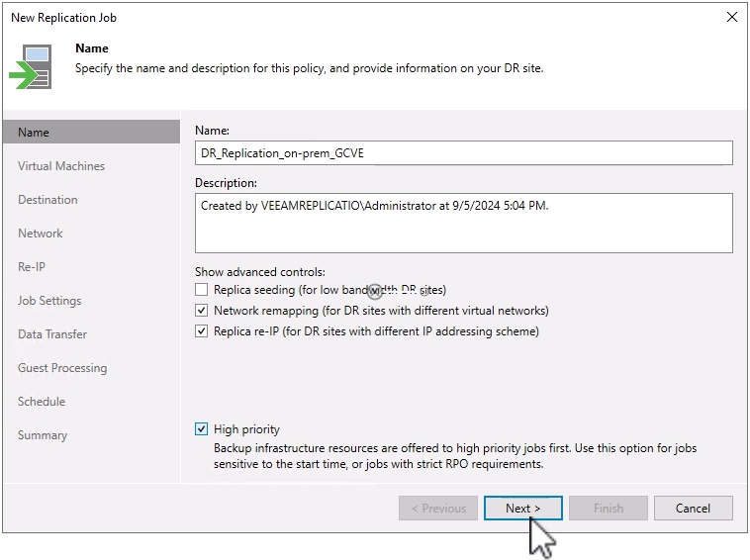
Task: Focus the Description text box
Action: tap(463, 223)
